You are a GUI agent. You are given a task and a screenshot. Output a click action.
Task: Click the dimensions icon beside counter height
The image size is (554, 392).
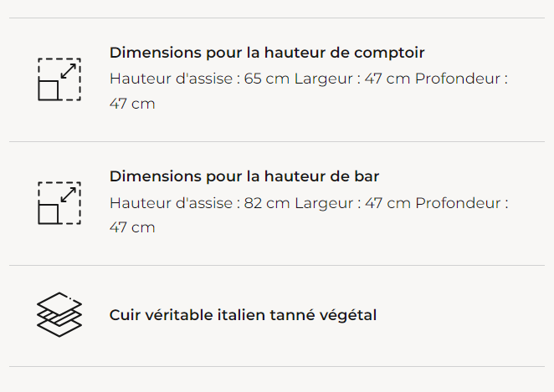click(59, 79)
